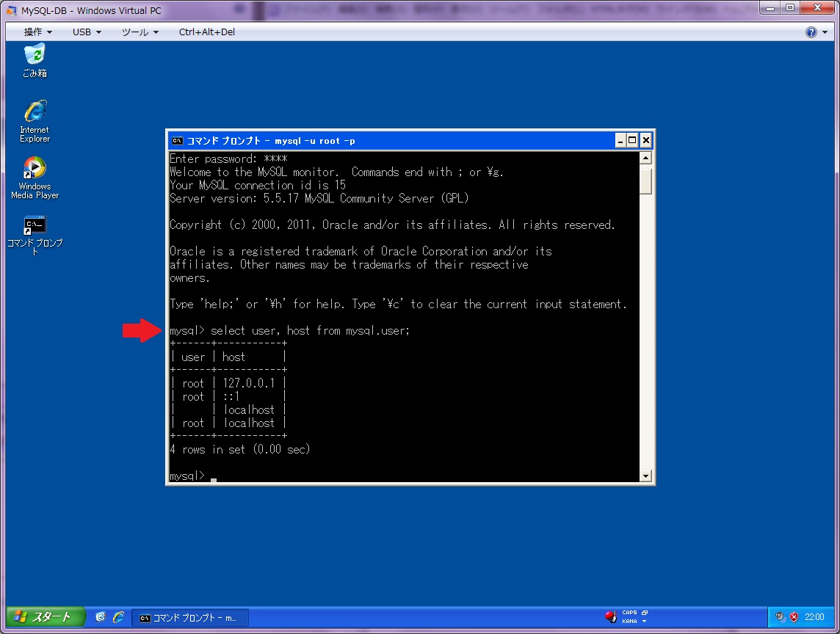Click the スタート button
This screenshot has width=840, height=634.
pos(46,617)
